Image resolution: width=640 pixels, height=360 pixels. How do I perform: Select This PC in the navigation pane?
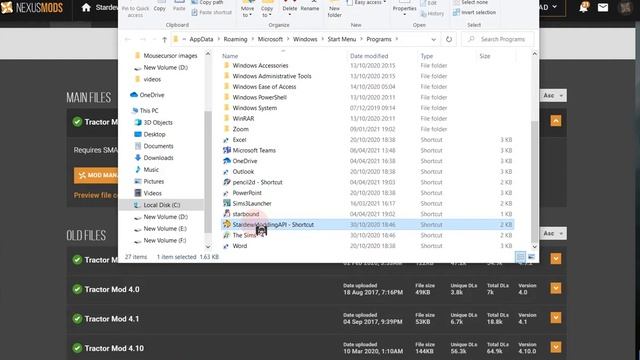tap(145, 111)
